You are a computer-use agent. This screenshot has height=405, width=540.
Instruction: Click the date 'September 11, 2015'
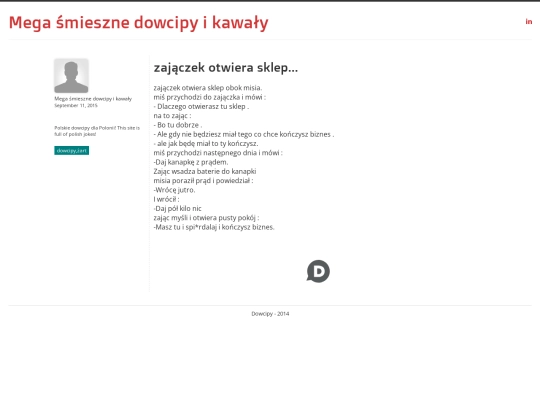76,105
